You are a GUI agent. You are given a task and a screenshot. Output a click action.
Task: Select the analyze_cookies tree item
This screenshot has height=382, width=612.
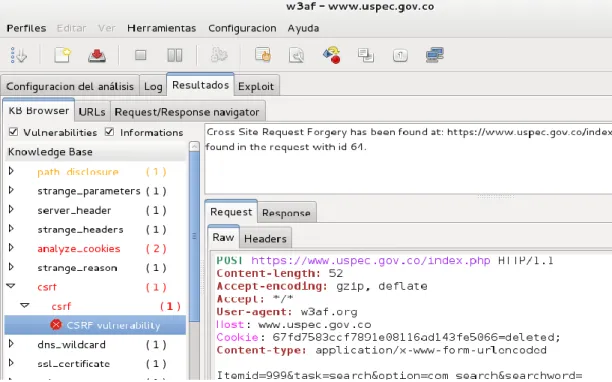pyautogui.click(x=78, y=249)
